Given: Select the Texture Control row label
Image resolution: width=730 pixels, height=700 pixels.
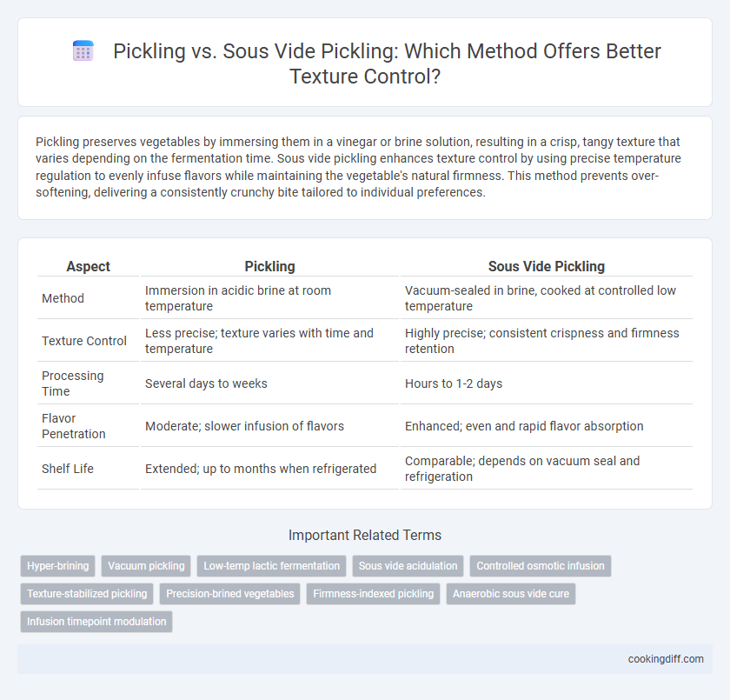Looking at the screenshot, I should 84,341.
